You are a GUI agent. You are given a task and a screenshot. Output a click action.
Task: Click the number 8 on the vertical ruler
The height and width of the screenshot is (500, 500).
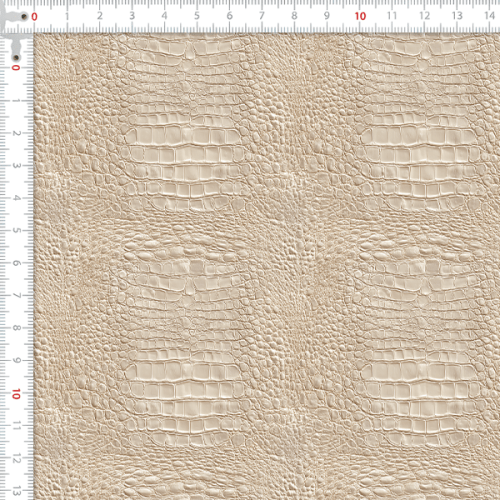pos(16,328)
